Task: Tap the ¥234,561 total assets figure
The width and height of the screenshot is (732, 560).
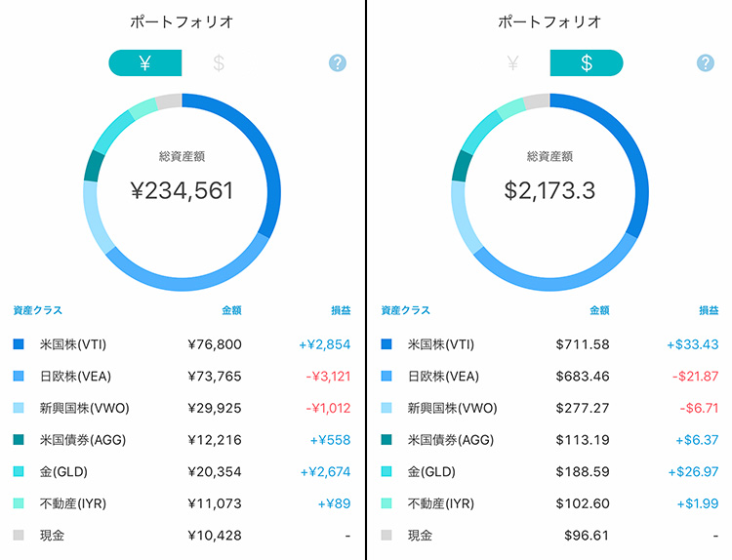Action: (x=183, y=190)
